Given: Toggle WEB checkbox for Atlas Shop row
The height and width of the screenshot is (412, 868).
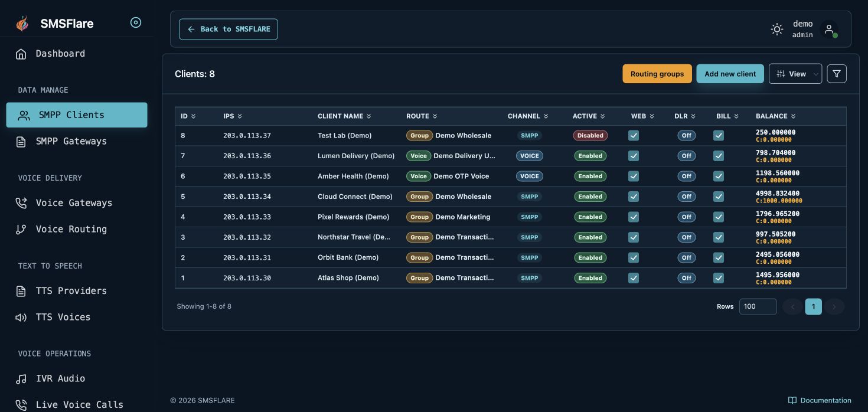Looking at the screenshot, I should click(x=634, y=278).
